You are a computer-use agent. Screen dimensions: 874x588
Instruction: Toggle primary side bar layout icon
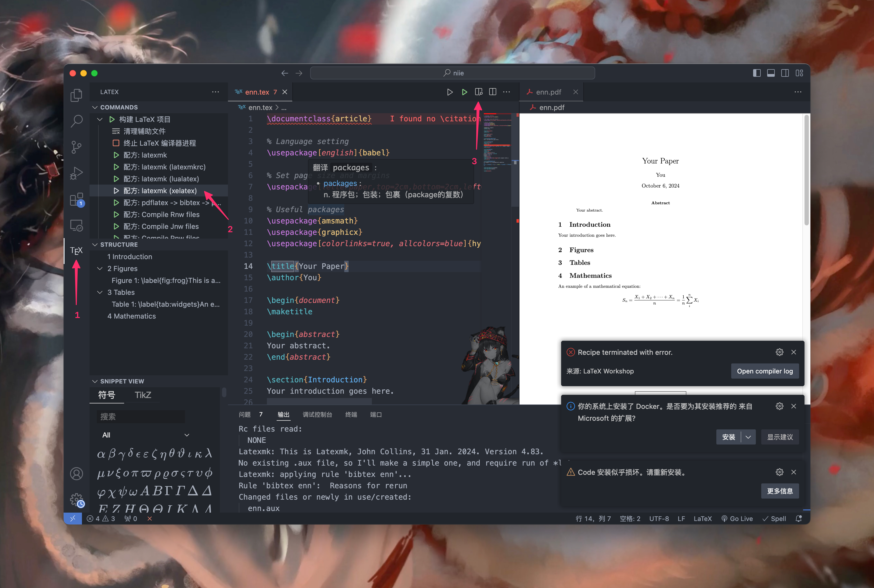(x=757, y=73)
